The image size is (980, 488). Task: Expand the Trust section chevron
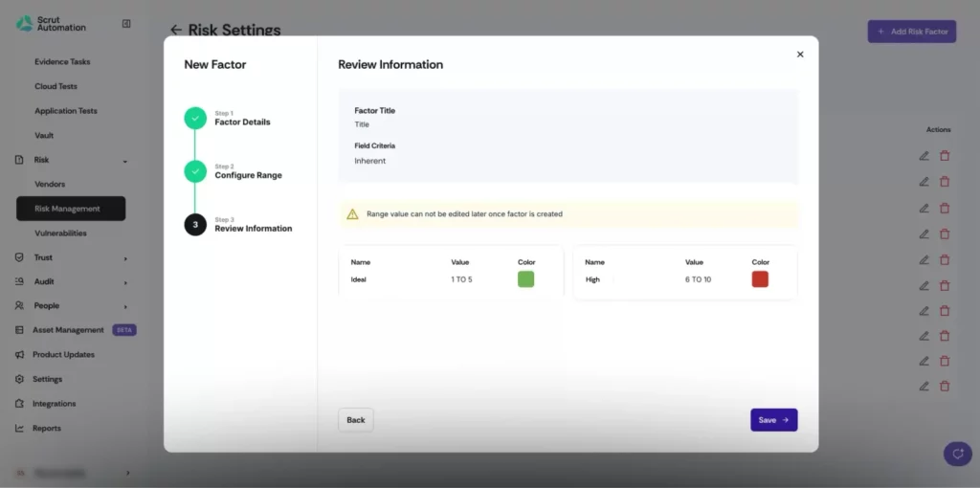click(125, 258)
